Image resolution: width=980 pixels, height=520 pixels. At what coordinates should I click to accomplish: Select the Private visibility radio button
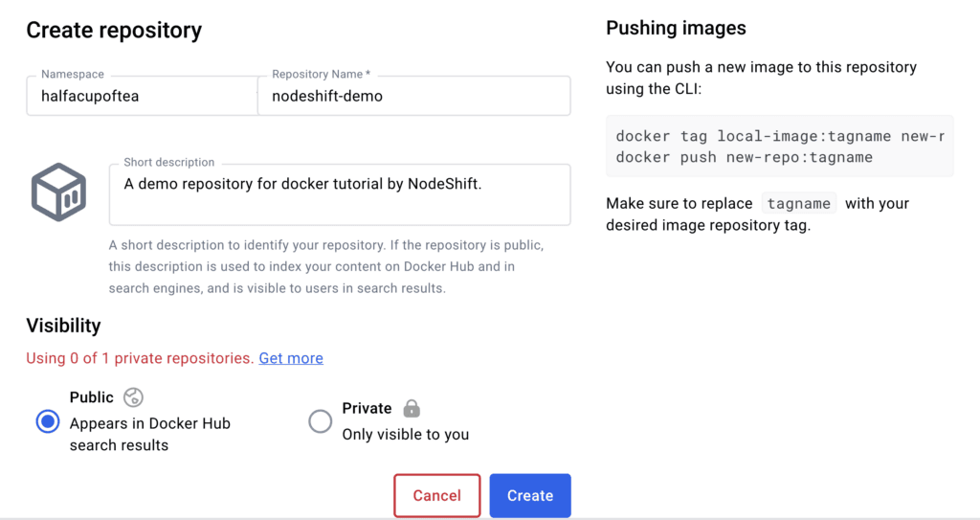[321, 421]
